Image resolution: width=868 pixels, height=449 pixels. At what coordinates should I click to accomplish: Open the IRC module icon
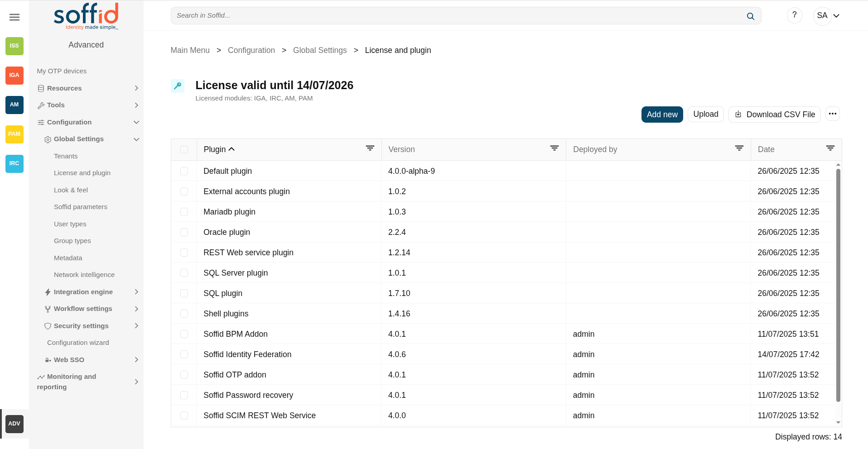tap(14, 163)
